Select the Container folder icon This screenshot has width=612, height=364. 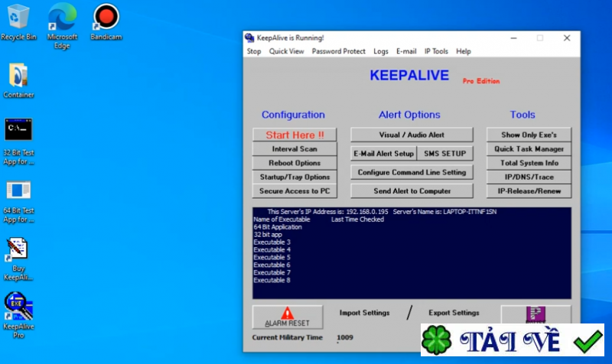[x=18, y=80]
